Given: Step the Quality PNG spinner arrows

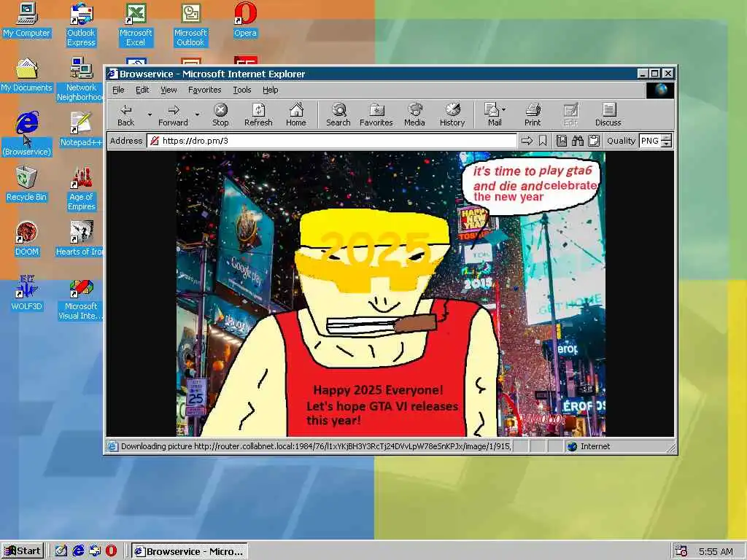Looking at the screenshot, I should click(x=667, y=141).
